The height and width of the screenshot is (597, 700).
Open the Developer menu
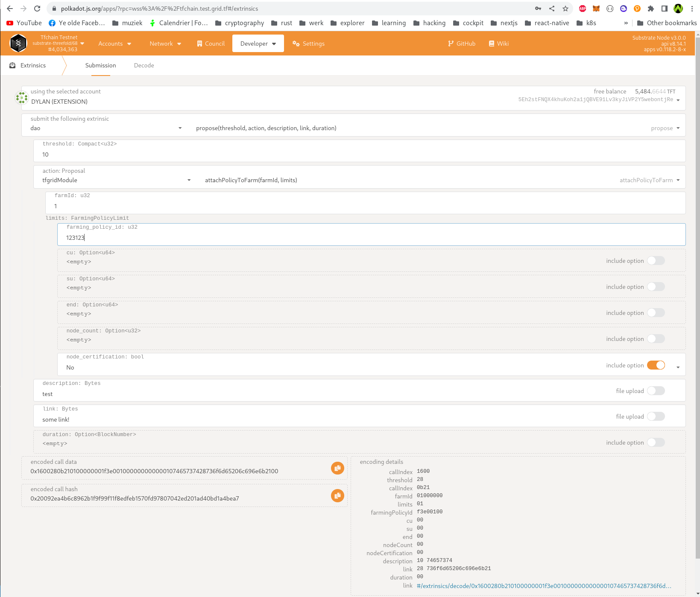[x=258, y=44]
